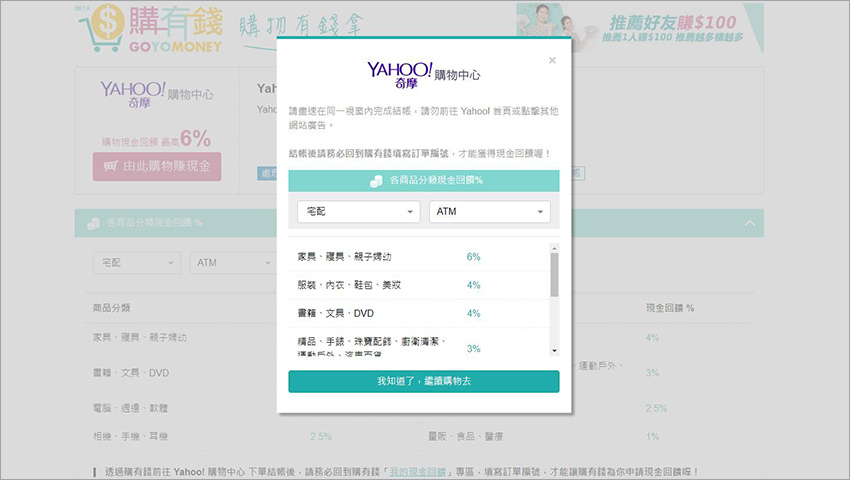This screenshot has width=850, height=480.
Task: Click 電腦、週邊、軟體 row on background page
Action: point(130,408)
